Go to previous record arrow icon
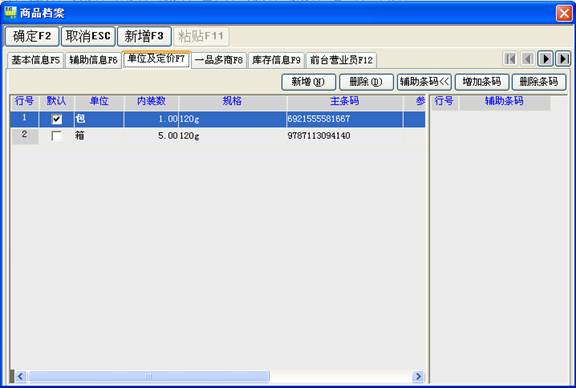This screenshot has height=388, width=576. click(528, 59)
